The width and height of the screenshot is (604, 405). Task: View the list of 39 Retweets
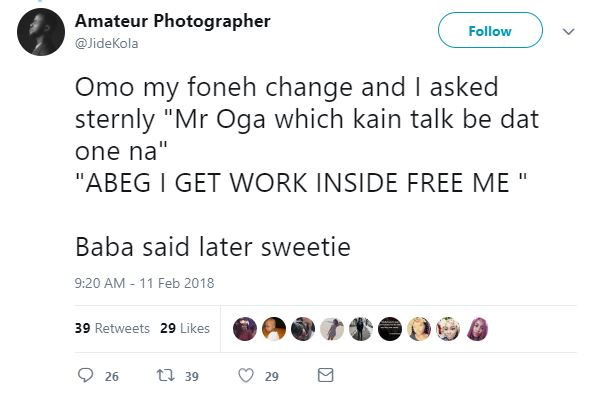[113, 329]
